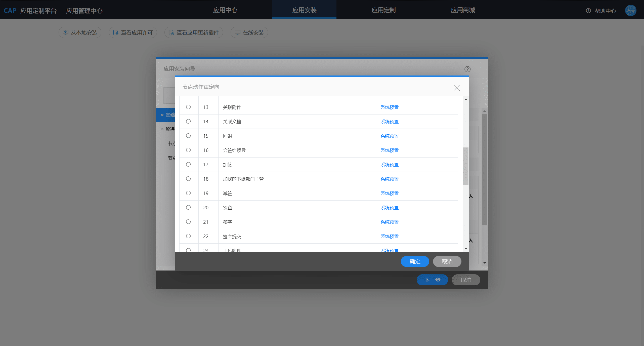Screen dimensions: 644x346
Task: Click the dialog list scrollbar thumb
Action: pos(466,166)
